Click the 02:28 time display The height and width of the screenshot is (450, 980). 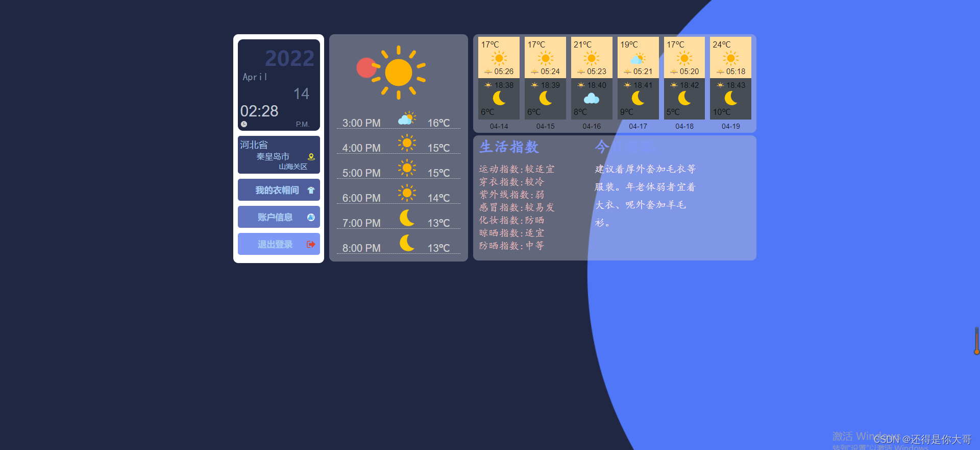(x=259, y=111)
